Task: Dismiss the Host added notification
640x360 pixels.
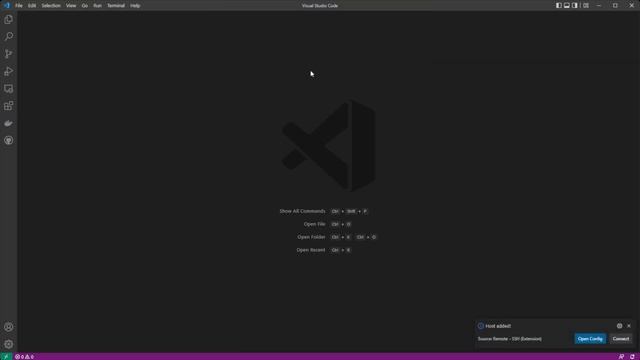Action: coord(629,326)
